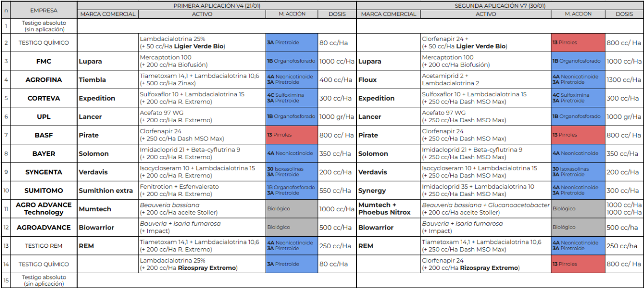
Task: Click the EMPRESA column header
Action: (44, 10)
